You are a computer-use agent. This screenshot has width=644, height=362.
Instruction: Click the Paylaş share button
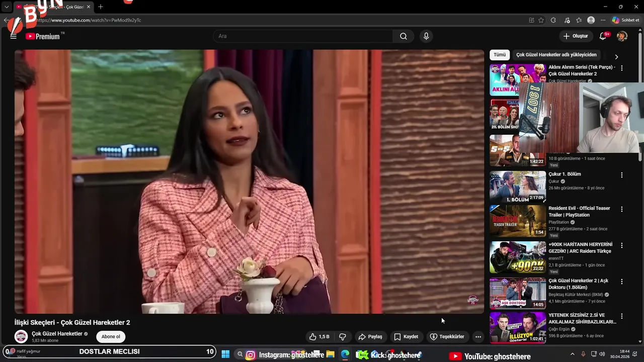pyautogui.click(x=370, y=337)
